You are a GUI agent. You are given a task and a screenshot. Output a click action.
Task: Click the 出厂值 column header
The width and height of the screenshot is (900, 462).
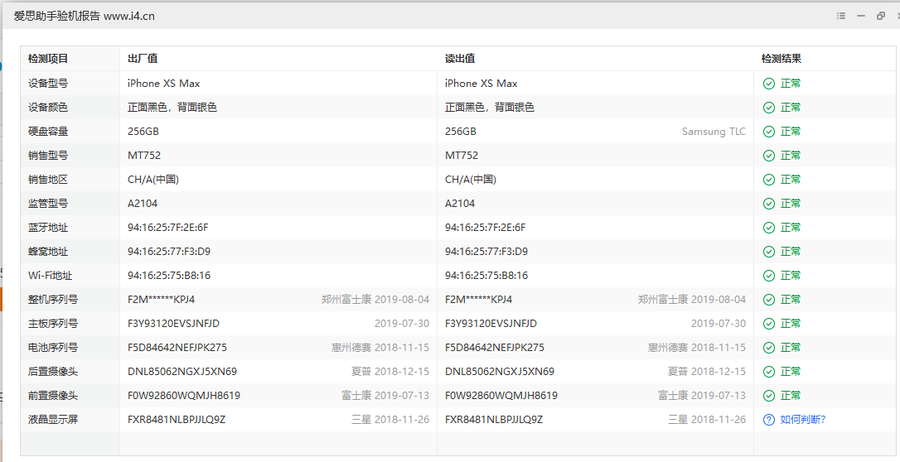[x=142, y=59]
